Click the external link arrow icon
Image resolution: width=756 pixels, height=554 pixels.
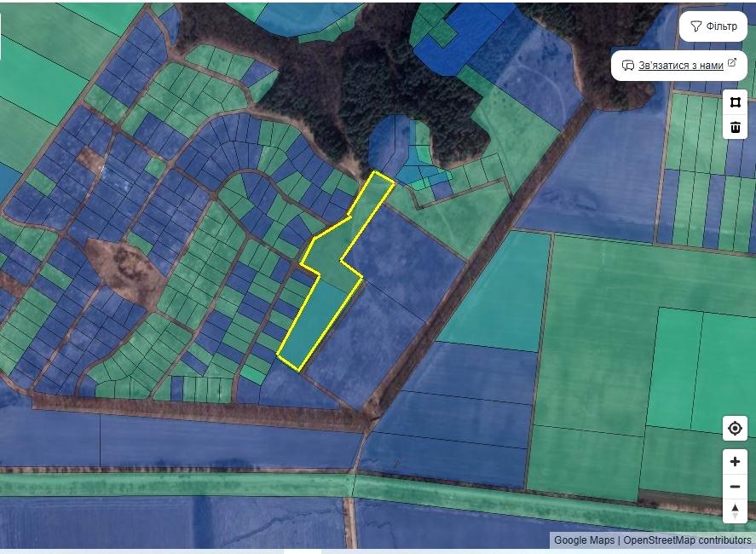tap(731, 64)
